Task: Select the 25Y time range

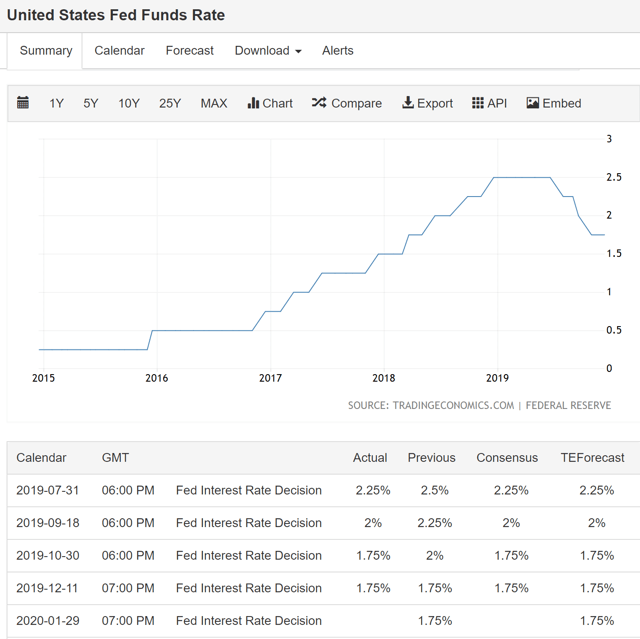Action: (170, 103)
